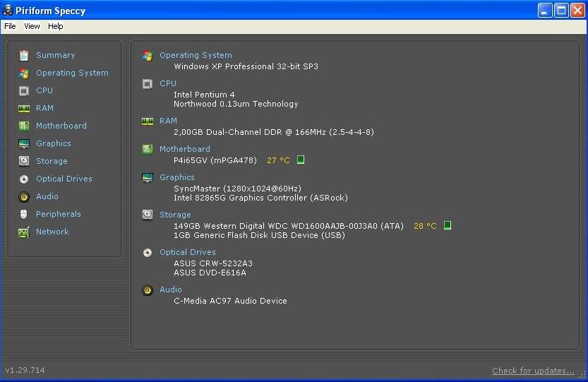Open the View menu
The width and height of the screenshot is (588, 382).
pos(32,26)
